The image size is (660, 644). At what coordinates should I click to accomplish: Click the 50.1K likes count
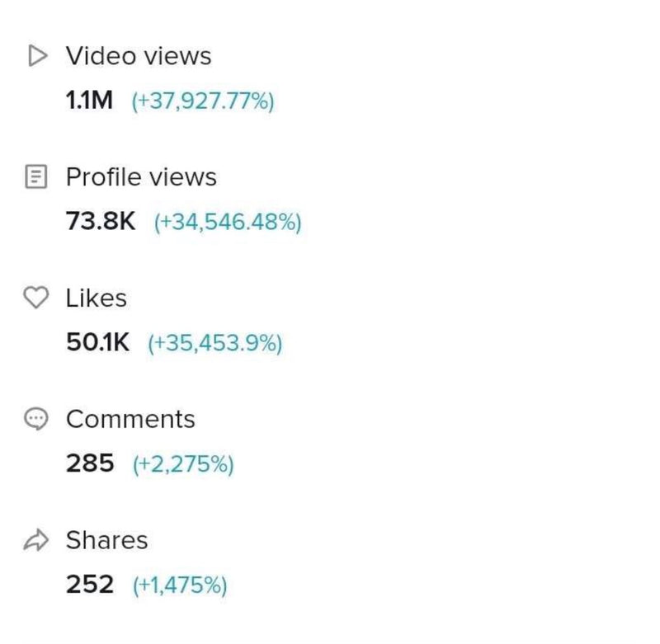[x=97, y=343]
